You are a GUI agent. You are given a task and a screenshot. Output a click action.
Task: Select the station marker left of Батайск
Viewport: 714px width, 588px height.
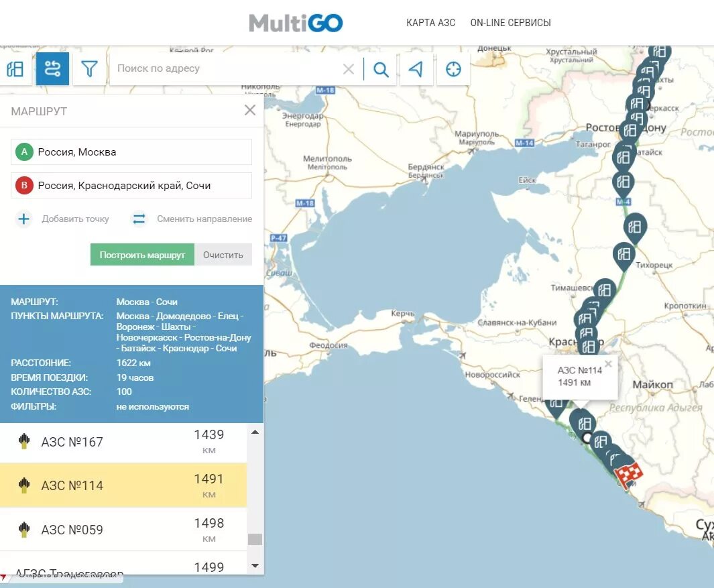[623, 158]
